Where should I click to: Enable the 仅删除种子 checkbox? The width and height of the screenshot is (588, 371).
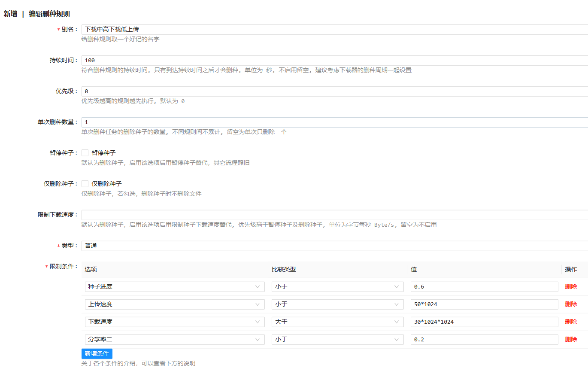(x=85, y=184)
